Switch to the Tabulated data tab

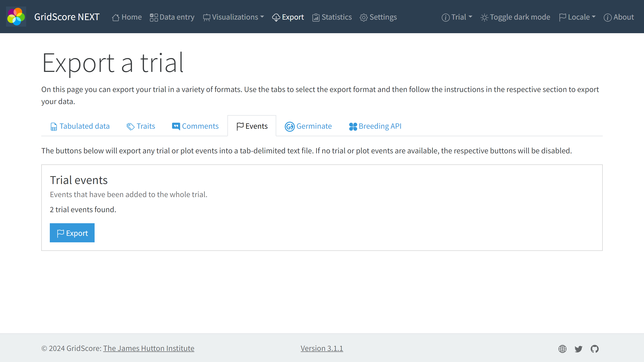[x=79, y=126]
